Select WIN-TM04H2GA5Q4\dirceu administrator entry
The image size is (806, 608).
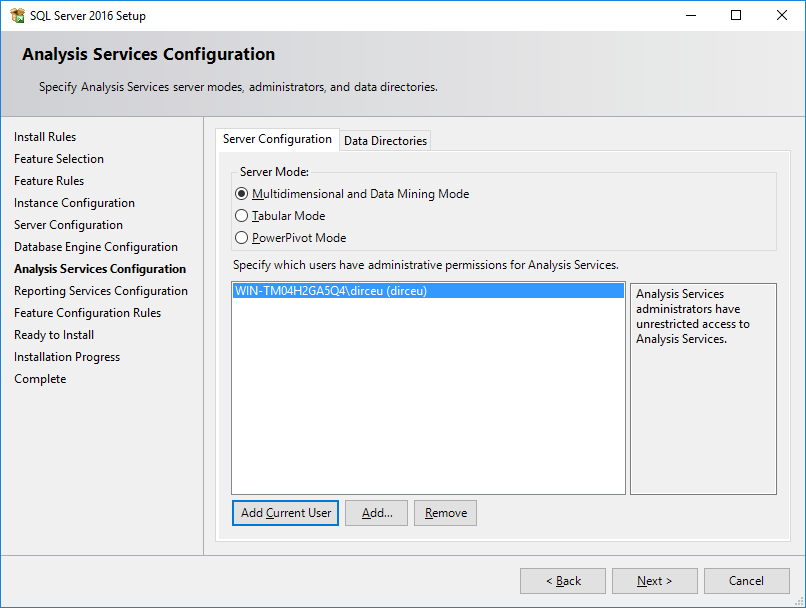click(428, 291)
